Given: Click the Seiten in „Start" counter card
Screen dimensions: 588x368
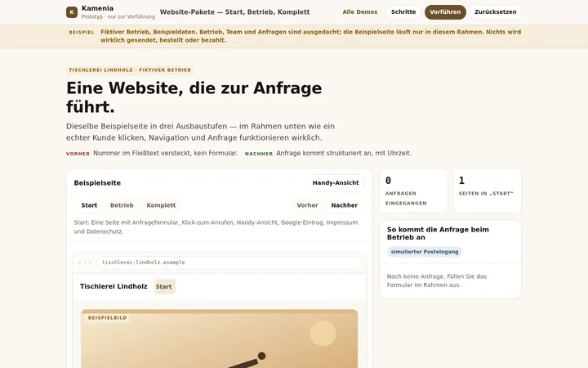Looking at the screenshot, I should (x=487, y=191).
